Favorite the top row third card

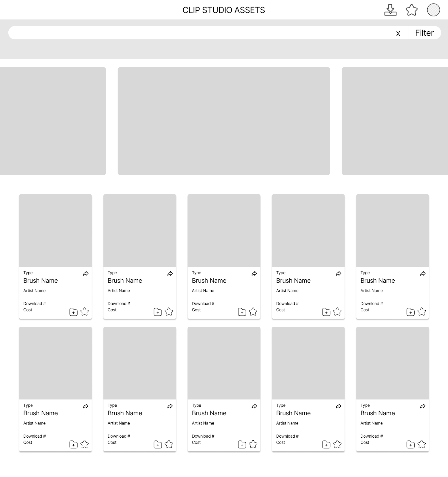[x=253, y=312]
